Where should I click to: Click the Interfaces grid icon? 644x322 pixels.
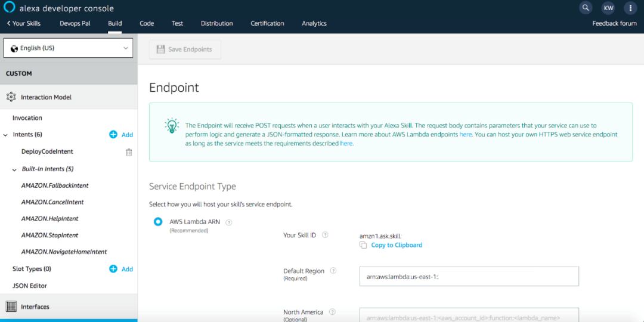tap(11, 306)
